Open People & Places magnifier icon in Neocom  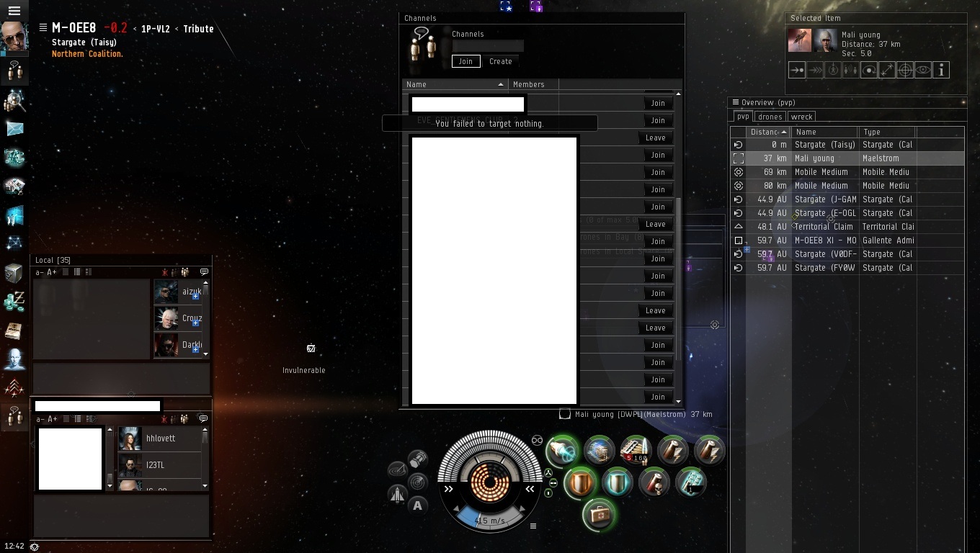coord(14,101)
